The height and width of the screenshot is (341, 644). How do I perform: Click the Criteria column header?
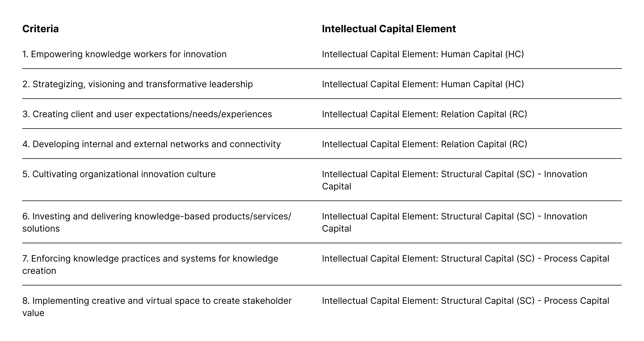41,29
